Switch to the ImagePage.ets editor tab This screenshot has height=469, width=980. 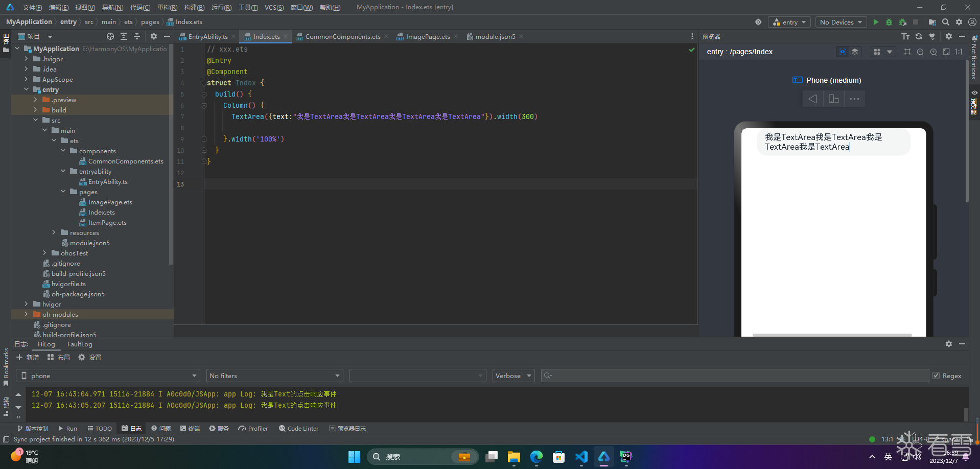click(428, 36)
